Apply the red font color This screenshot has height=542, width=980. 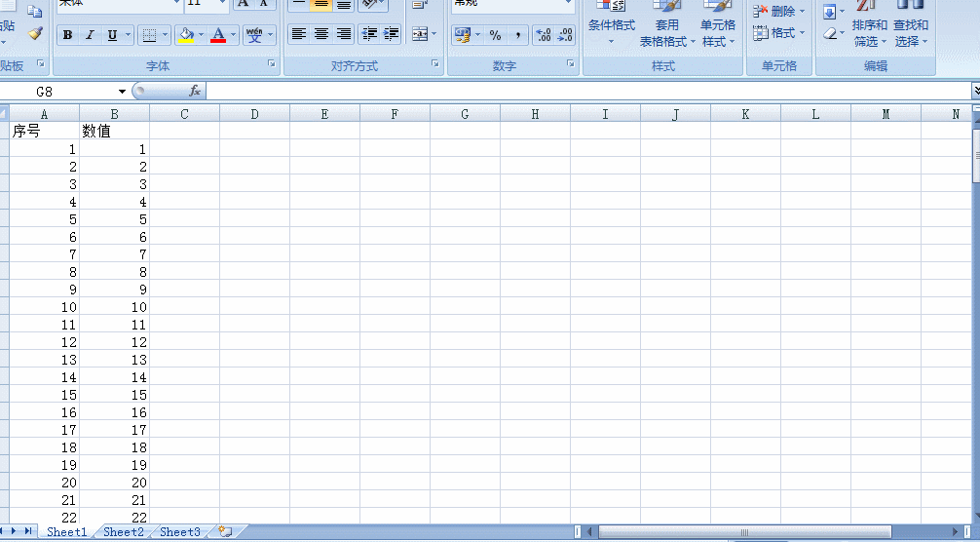[218, 34]
